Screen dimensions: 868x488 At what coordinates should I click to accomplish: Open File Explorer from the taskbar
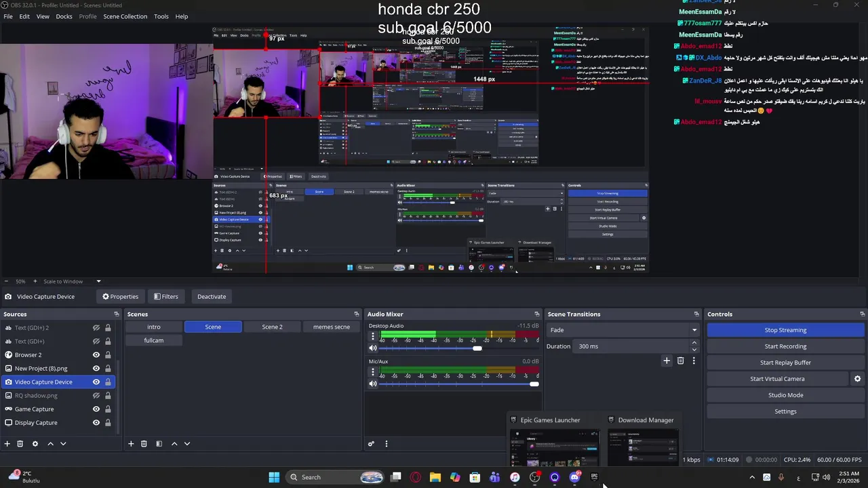[x=435, y=477]
